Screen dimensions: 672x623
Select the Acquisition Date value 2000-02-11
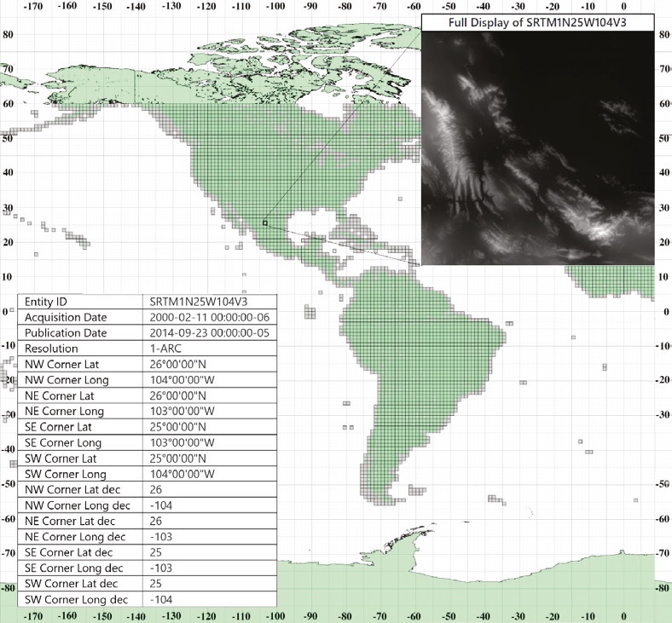pos(208,317)
